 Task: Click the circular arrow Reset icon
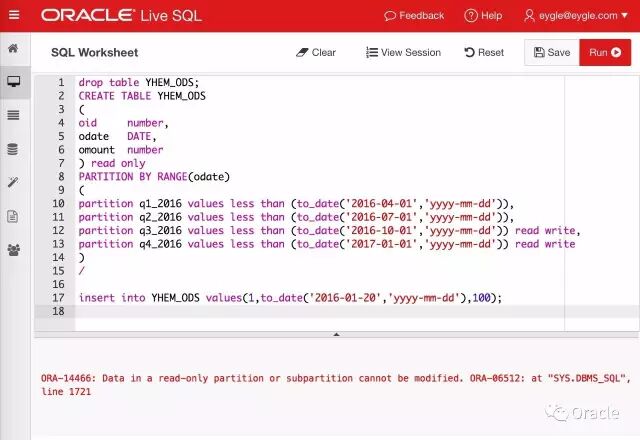tap(469, 52)
